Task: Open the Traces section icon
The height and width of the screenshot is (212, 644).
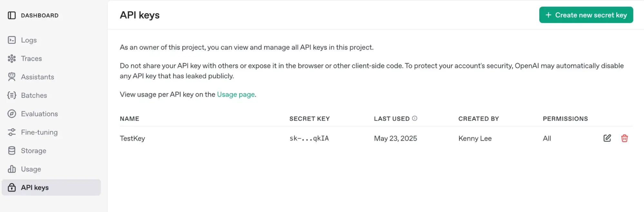Action: pos(12,58)
